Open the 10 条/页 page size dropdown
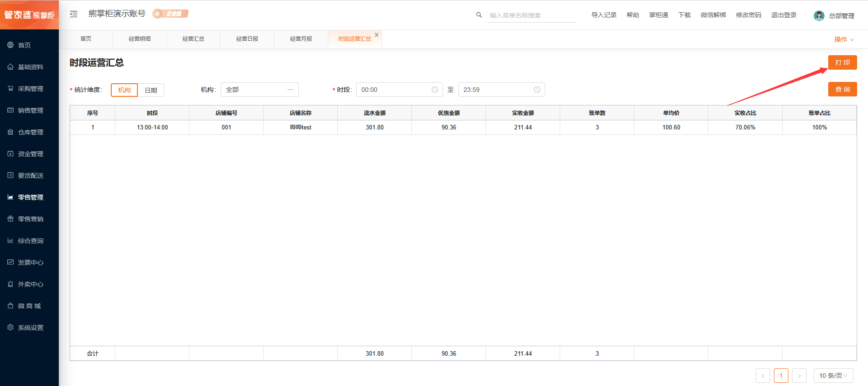This screenshot has width=868, height=386. (833, 376)
